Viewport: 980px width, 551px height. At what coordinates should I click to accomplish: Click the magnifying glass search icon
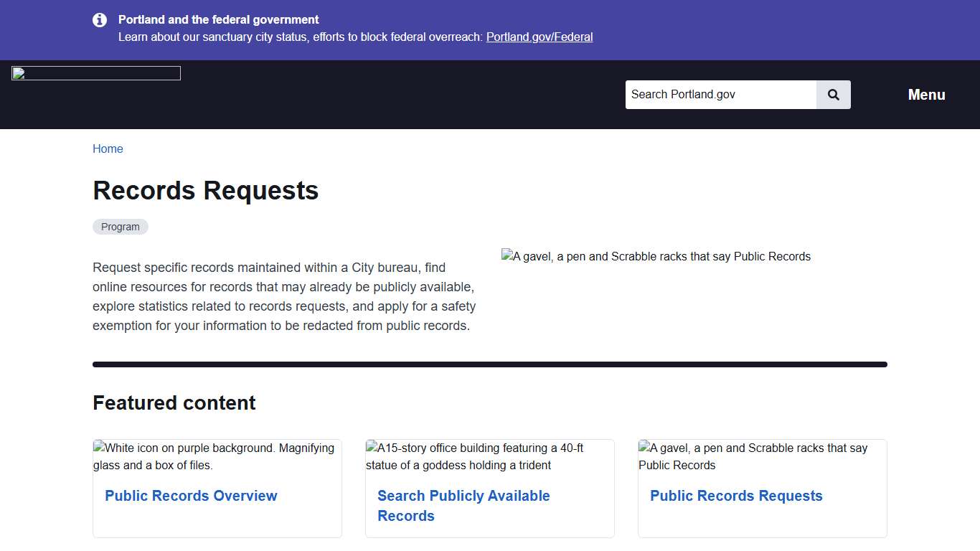[x=833, y=94]
